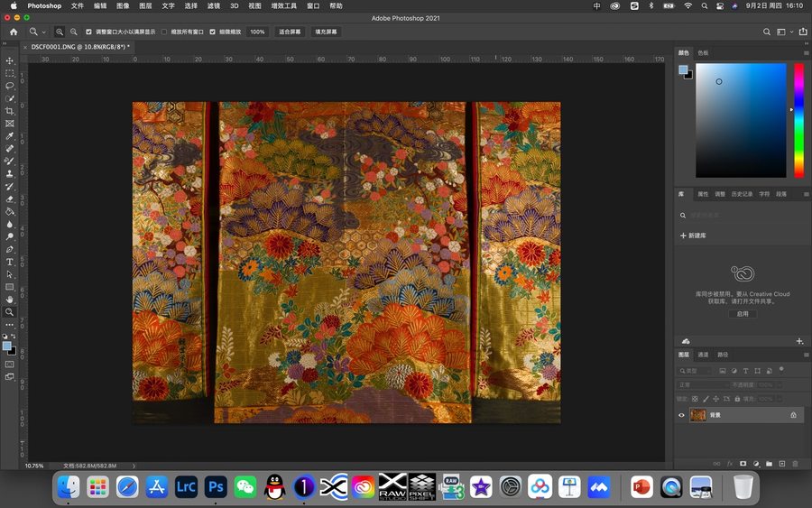Expand the Zoom tool preset dropdown arrow
This screenshot has height=508, width=812.
(x=42, y=32)
